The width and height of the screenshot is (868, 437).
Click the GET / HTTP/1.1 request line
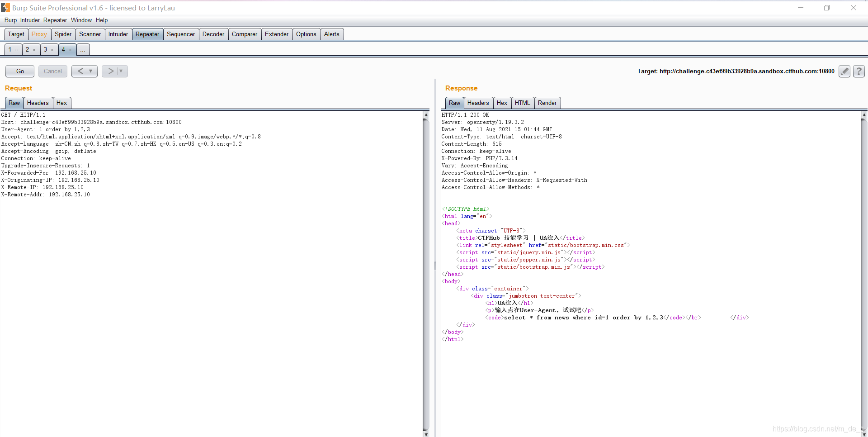24,115
